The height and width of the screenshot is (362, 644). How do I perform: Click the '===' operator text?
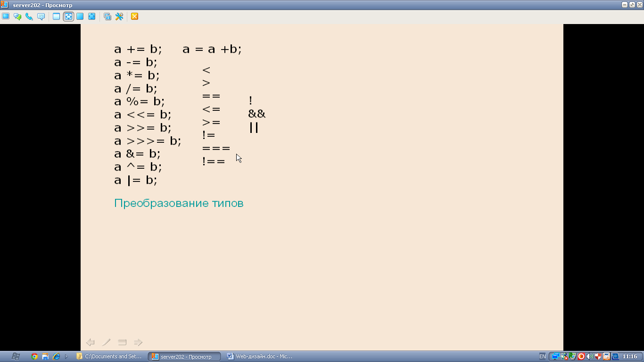click(216, 148)
